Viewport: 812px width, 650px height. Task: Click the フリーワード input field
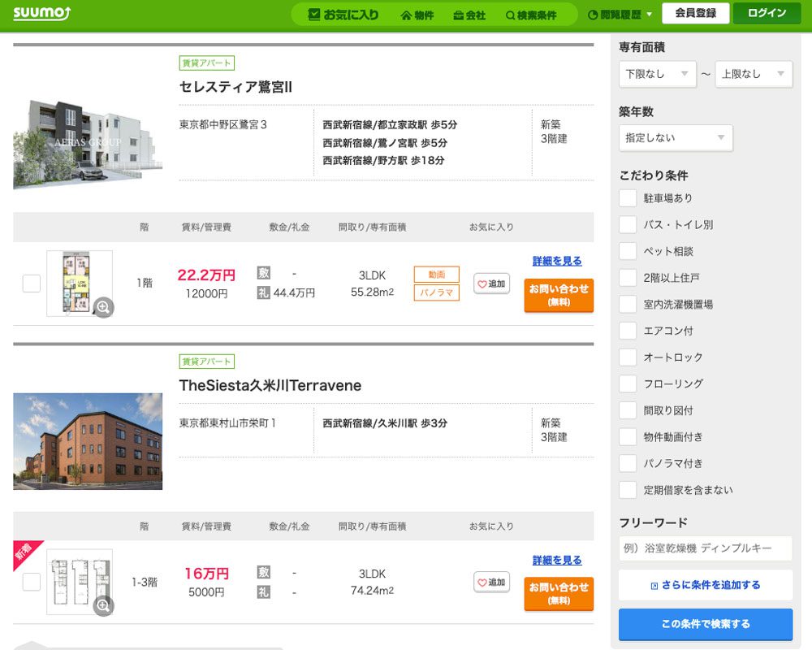pos(706,548)
